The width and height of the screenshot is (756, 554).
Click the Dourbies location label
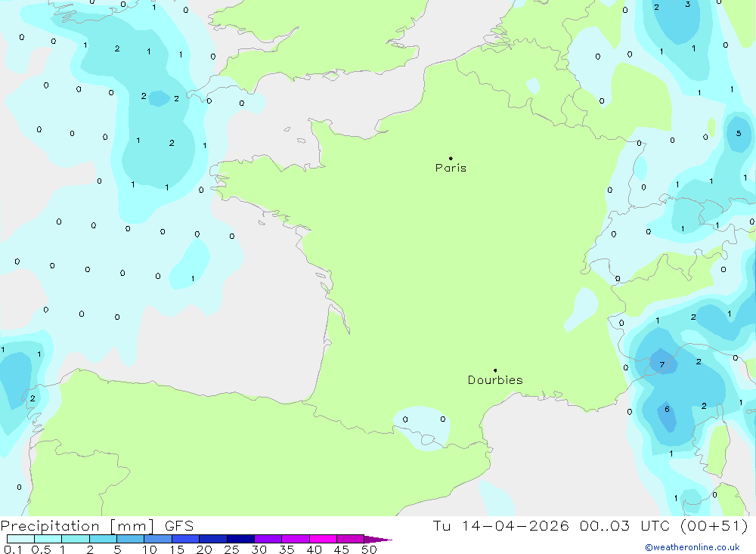pos(495,380)
